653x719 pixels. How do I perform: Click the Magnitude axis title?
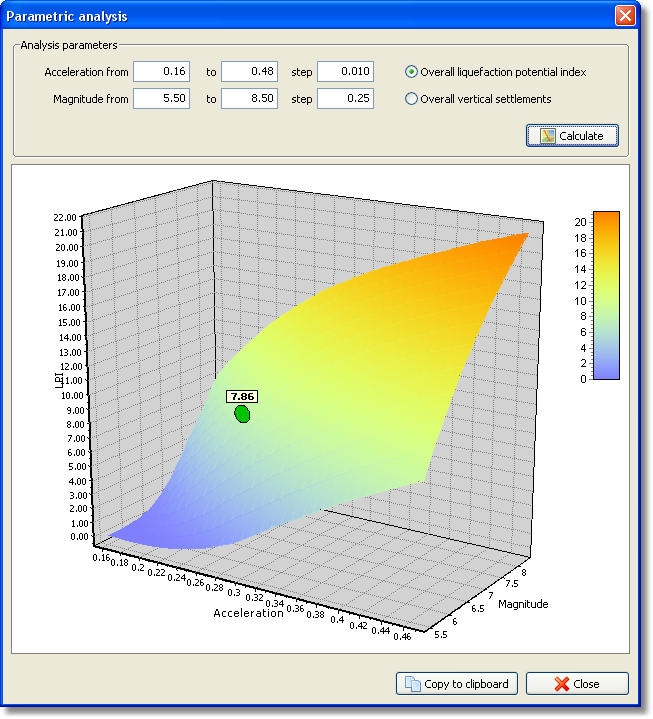523,604
